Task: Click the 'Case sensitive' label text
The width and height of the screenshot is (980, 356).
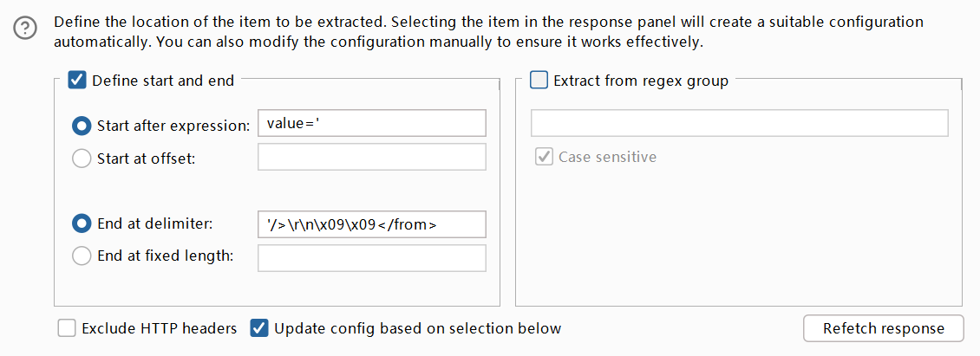Action: 607,157
